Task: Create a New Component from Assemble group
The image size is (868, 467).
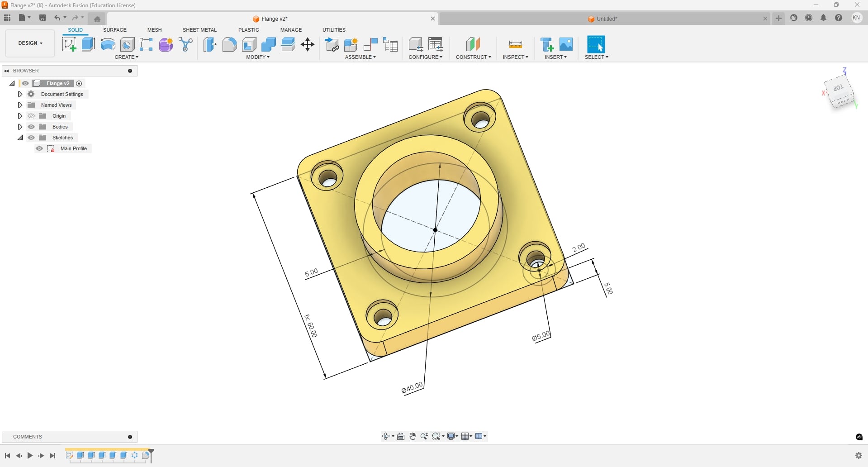Action: (x=351, y=44)
